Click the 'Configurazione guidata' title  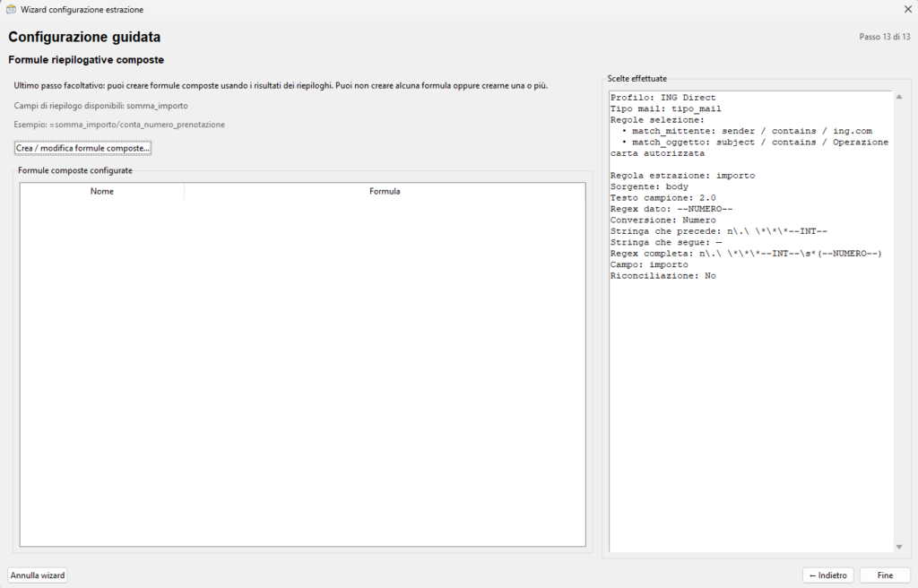84,37
